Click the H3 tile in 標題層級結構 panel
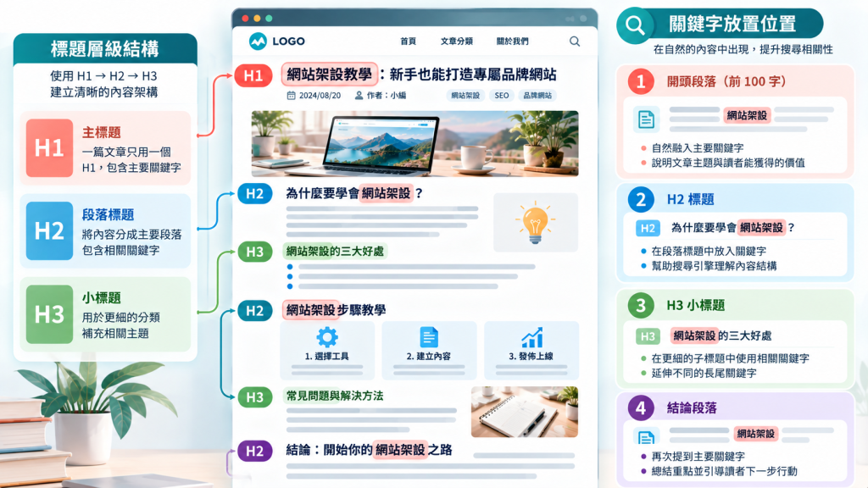868x488 pixels. point(49,314)
